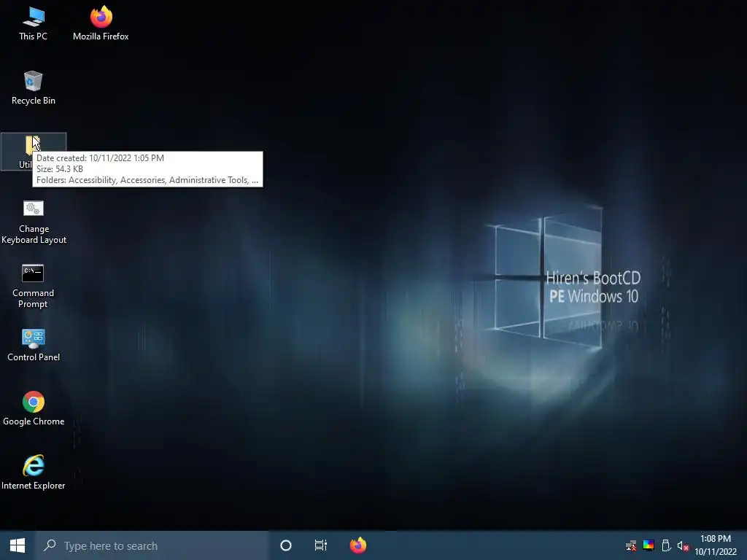This screenshot has height=560, width=747.
Task: Select the Mozilla Firefox desktop shortcut
Action: pyautogui.click(x=101, y=24)
